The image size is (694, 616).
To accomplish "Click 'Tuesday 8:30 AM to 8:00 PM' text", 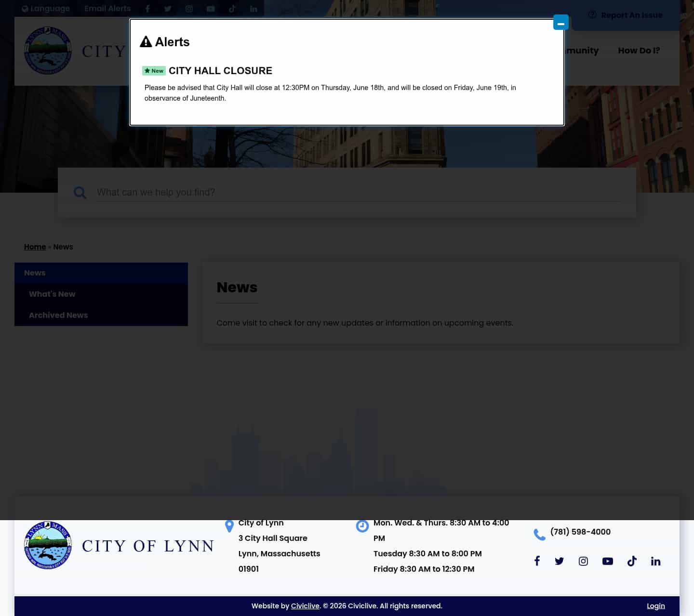I will pos(427,553).
